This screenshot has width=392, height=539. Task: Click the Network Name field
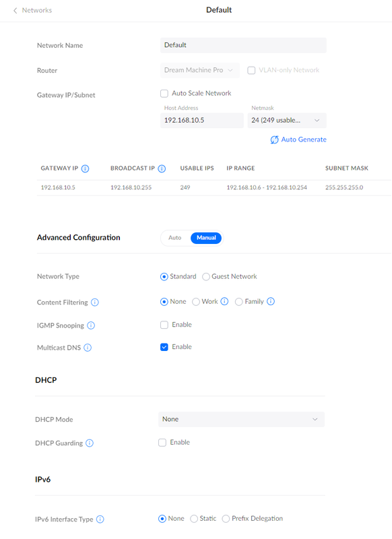243,45
